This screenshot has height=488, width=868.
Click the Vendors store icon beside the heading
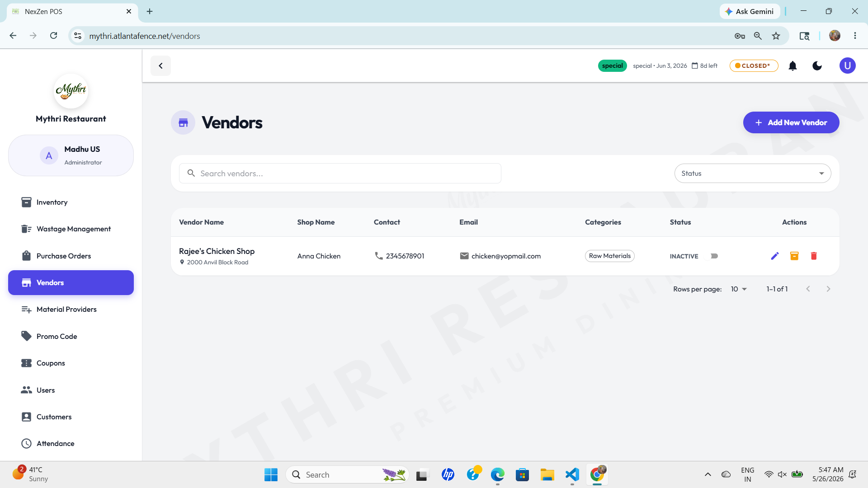pos(183,122)
